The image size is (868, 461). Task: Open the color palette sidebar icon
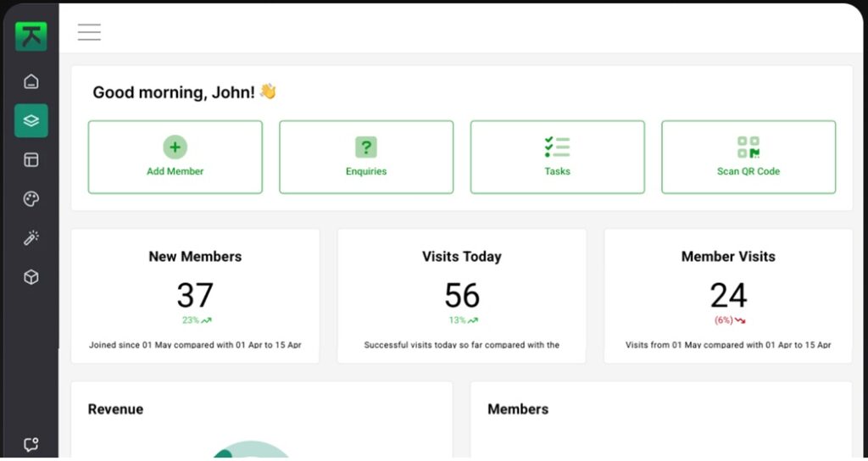click(x=31, y=199)
